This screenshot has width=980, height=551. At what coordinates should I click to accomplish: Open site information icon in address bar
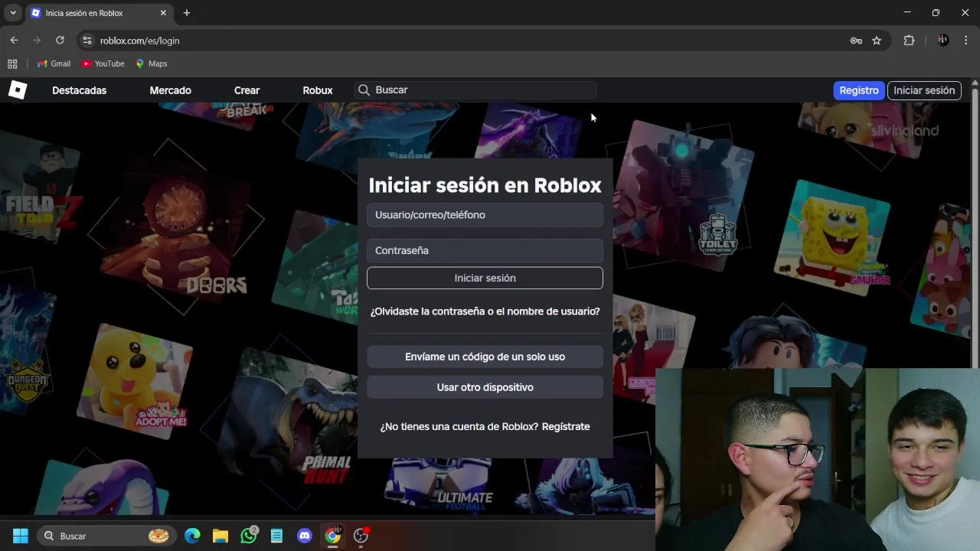[87, 41]
